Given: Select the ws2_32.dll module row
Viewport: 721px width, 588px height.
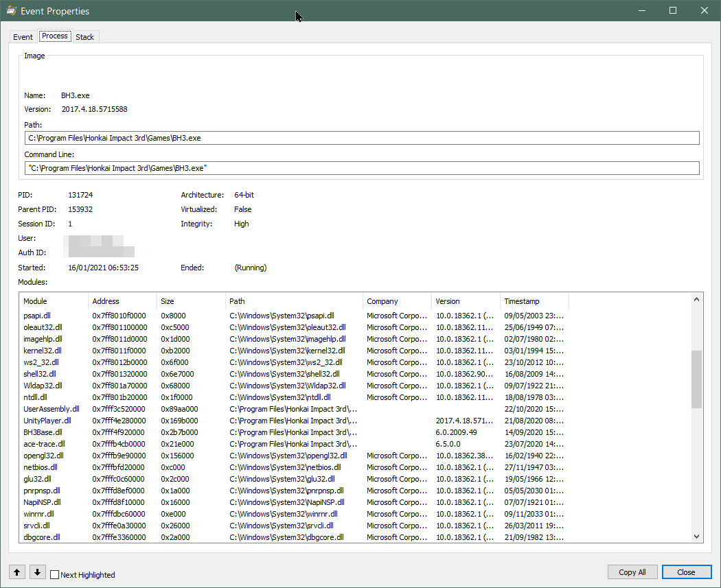Looking at the screenshot, I should pos(295,362).
